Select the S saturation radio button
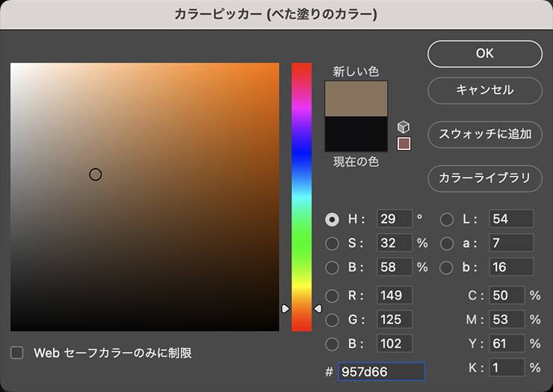Image resolution: width=553 pixels, height=392 pixels. click(333, 243)
